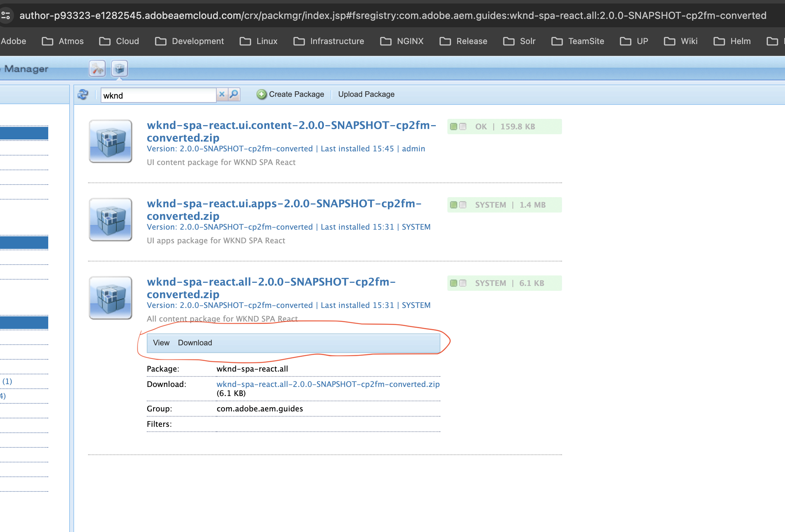785x532 pixels.
Task: Open the wknd-spa-react.ui.apps package cube thumbnail
Action: 110,220
